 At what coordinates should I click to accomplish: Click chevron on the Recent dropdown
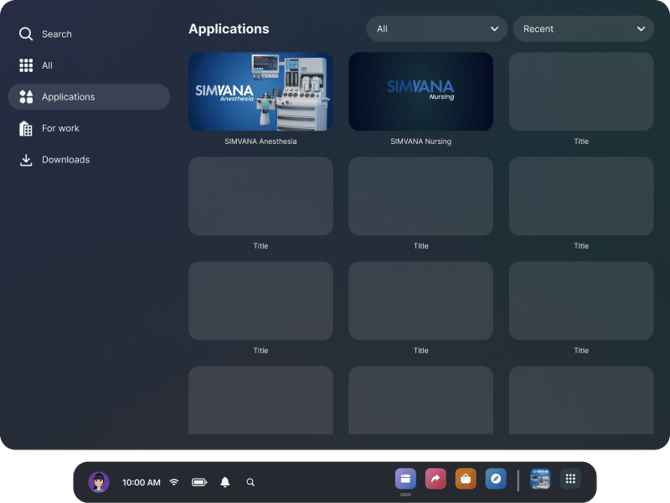click(x=641, y=29)
